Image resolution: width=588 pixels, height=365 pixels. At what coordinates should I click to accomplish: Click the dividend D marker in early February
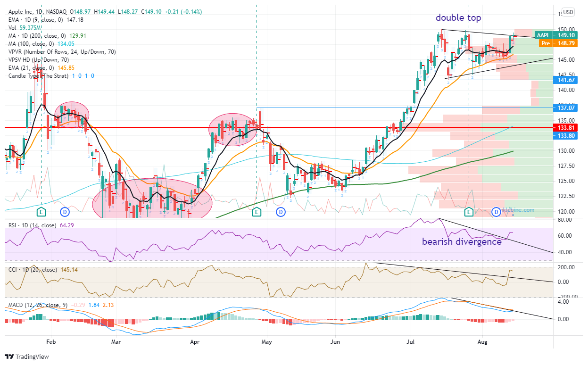[65, 211]
